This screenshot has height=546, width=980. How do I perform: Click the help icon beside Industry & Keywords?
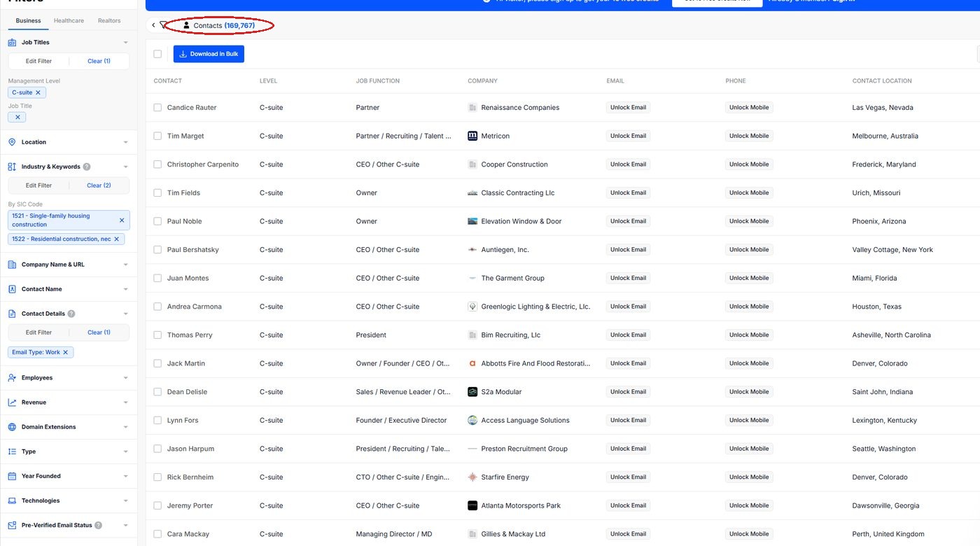pos(87,167)
